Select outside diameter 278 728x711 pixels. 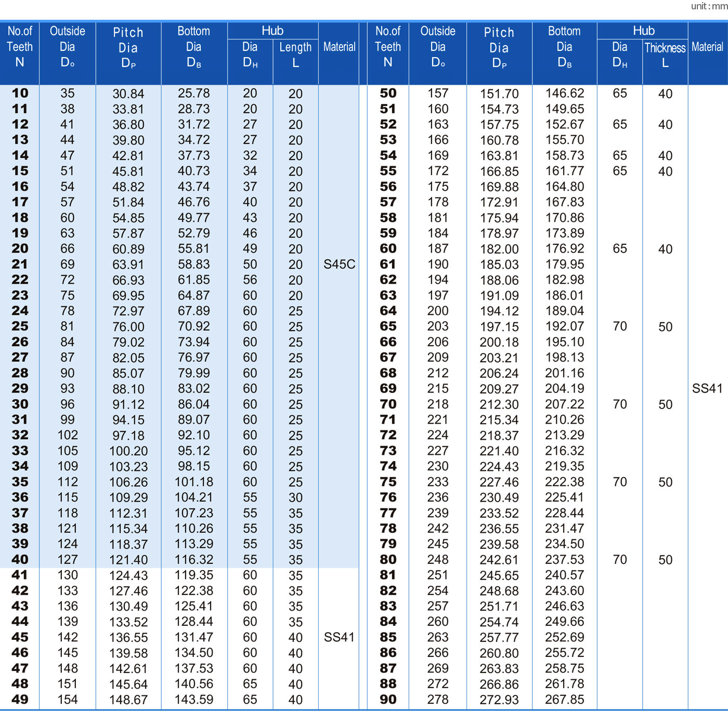(x=438, y=700)
